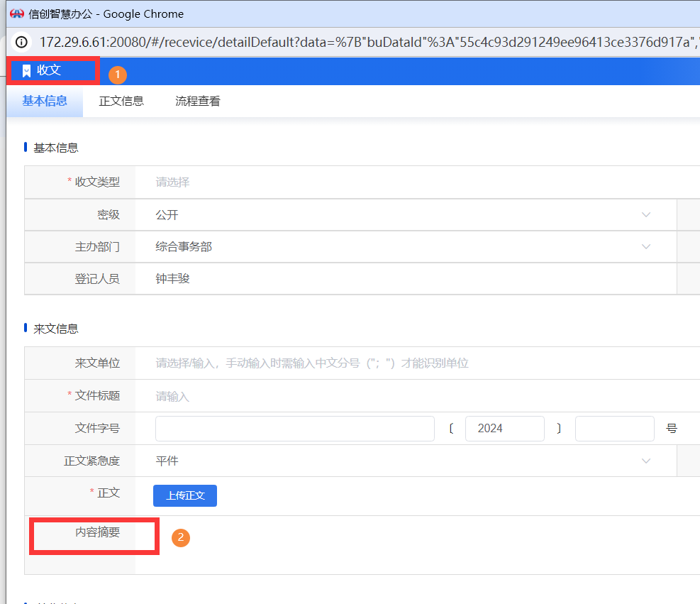Click the 收文 title text in header
The image size is (700, 604).
pyautogui.click(x=49, y=70)
